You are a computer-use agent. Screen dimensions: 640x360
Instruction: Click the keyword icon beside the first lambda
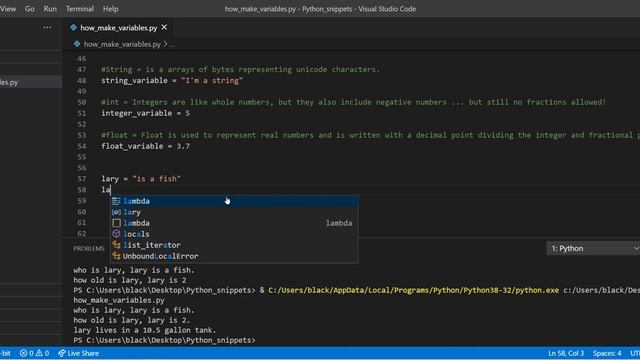[116, 201]
